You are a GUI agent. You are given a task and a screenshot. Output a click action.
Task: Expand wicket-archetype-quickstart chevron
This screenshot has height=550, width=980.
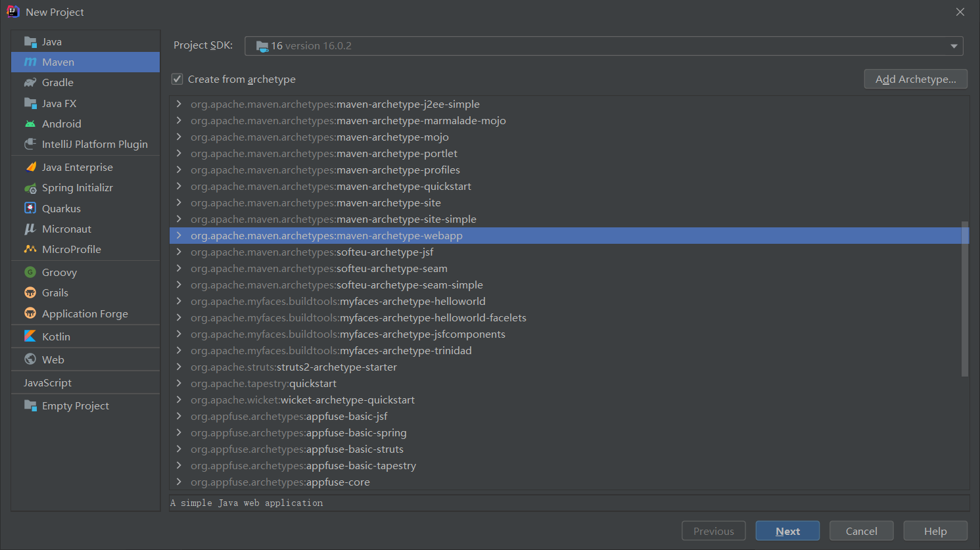tap(179, 400)
